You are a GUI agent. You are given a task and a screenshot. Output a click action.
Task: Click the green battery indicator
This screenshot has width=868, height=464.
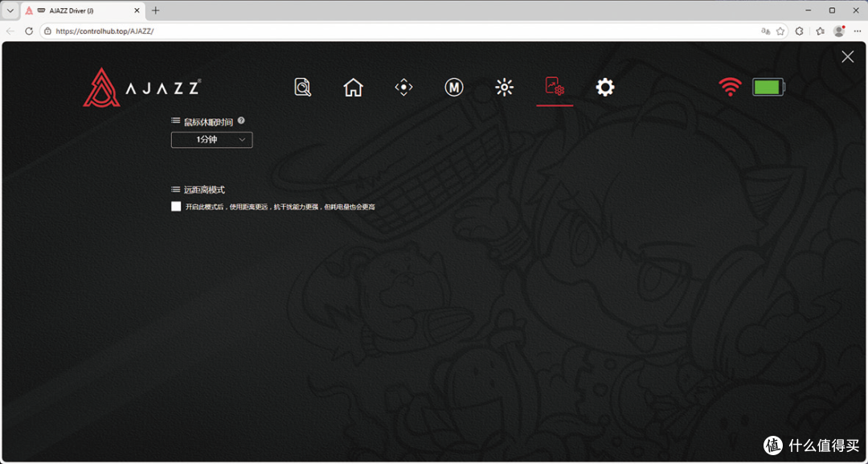pyautogui.click(x=768, y=87)
